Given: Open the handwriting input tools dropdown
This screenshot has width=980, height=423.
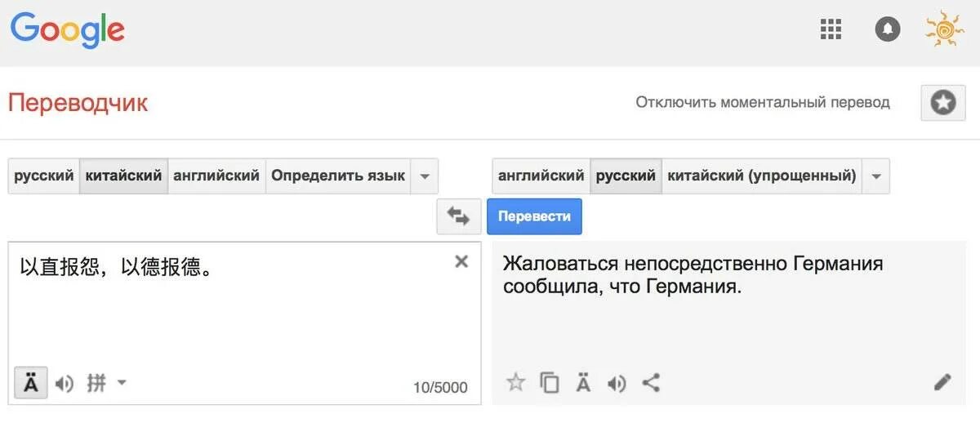Looking at the screenshot, I should [x=122, y=382].
